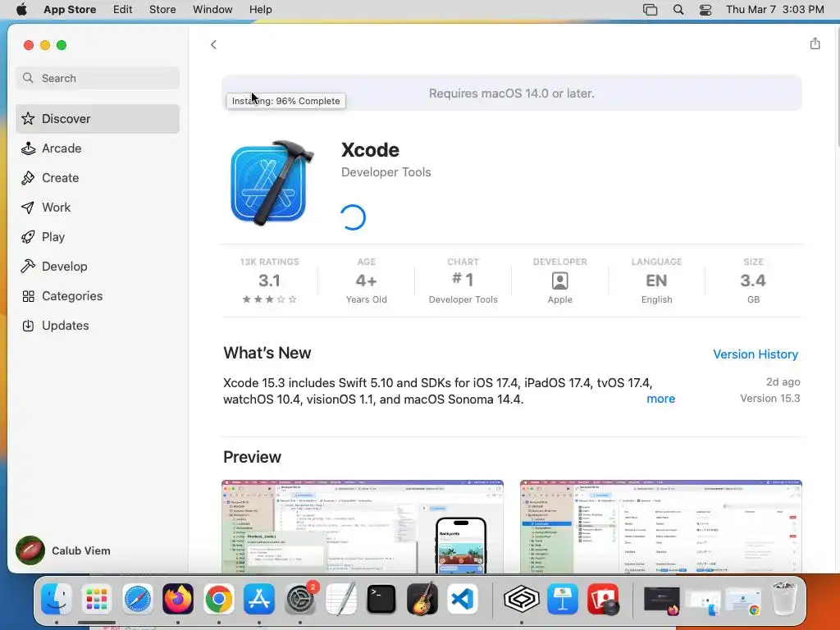
Task: Open Version History link
Action: click(756, 354)
